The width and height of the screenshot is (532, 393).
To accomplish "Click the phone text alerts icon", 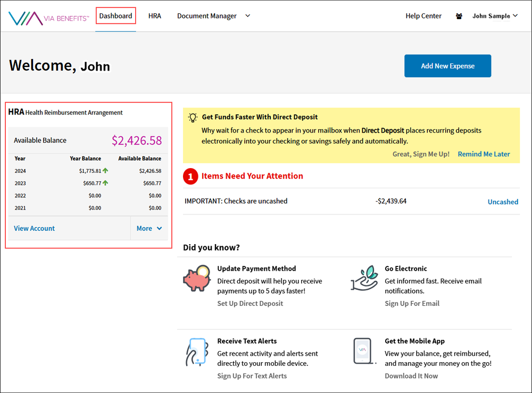I will click(x=197, y=351).
